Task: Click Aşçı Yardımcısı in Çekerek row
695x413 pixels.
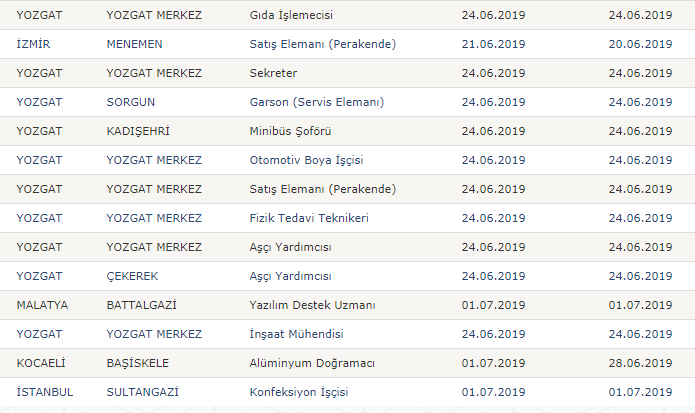Action: 290,276
